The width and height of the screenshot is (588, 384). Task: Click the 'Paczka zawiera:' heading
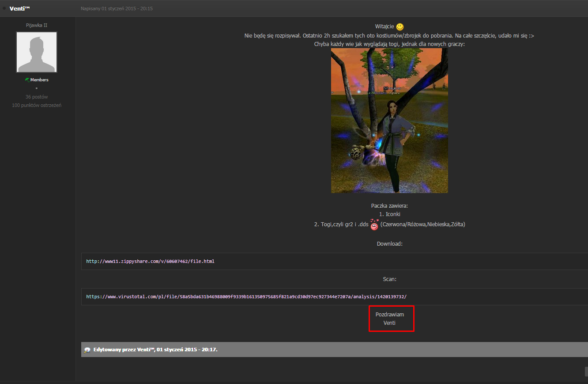pyautogui.click(x=389, y=206)
